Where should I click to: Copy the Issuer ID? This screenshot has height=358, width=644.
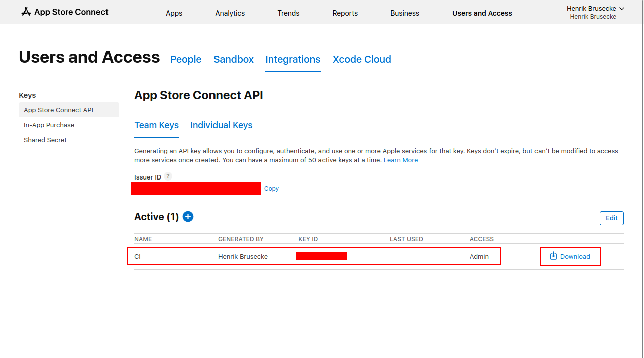click(x=271, y=188)
